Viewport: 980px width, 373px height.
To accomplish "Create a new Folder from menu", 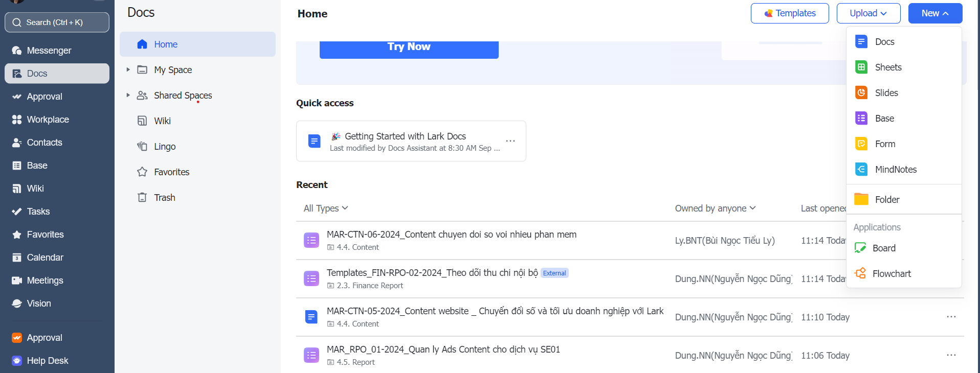I will 904,199.
